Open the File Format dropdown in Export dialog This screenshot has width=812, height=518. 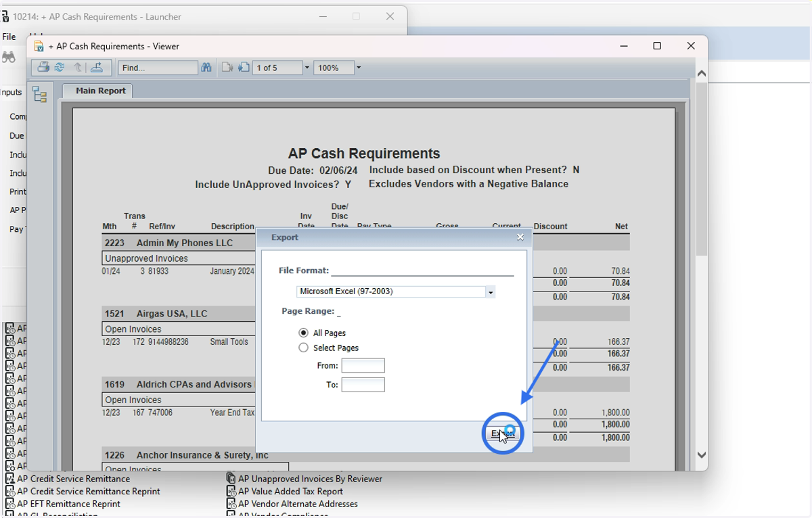[491, 291]
